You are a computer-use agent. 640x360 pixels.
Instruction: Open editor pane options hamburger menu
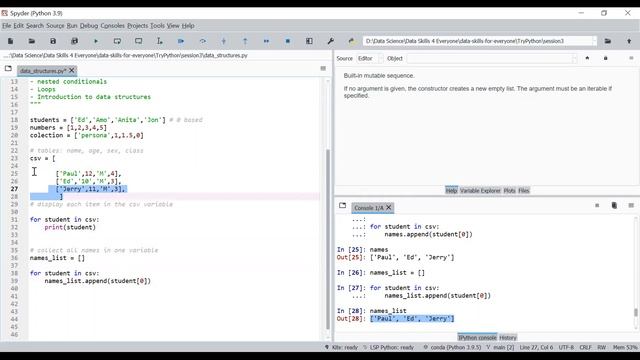point(323,69)
